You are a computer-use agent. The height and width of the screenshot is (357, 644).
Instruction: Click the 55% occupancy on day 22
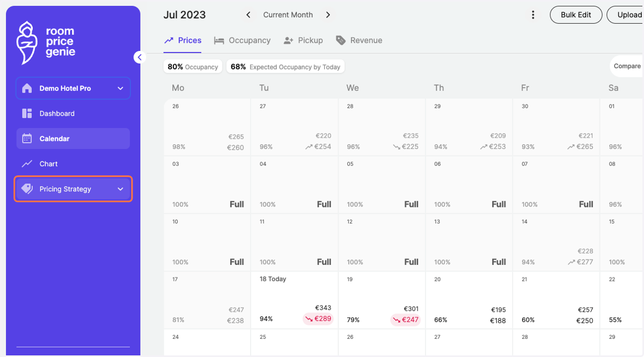click(x=616, y=320)
